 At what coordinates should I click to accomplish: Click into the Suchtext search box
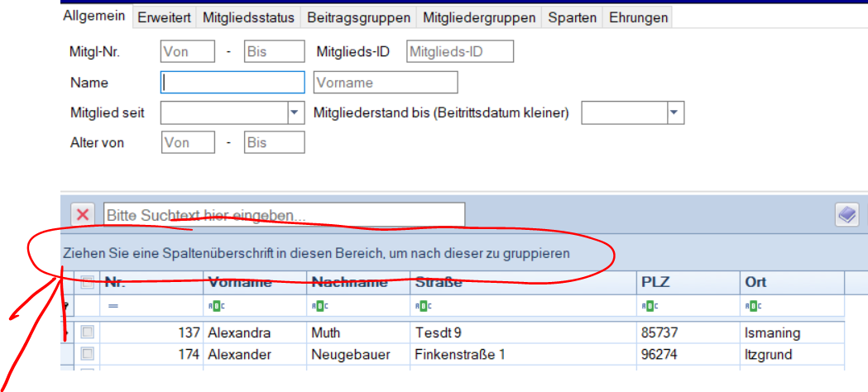tap(283, 215)
